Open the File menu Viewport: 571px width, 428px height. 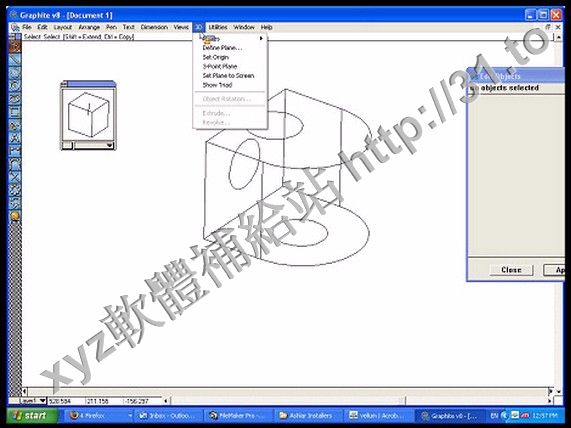27,27
